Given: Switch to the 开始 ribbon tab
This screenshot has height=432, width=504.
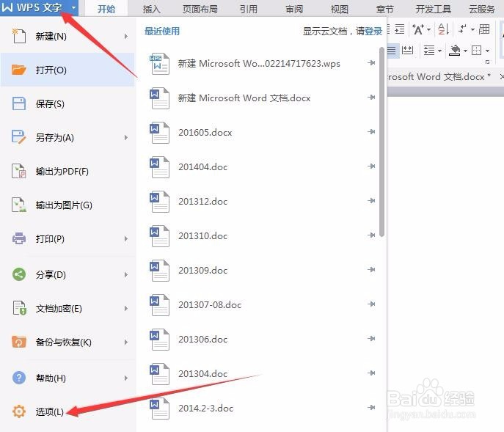Looking at the screenshot, I should tap(106, 9).
